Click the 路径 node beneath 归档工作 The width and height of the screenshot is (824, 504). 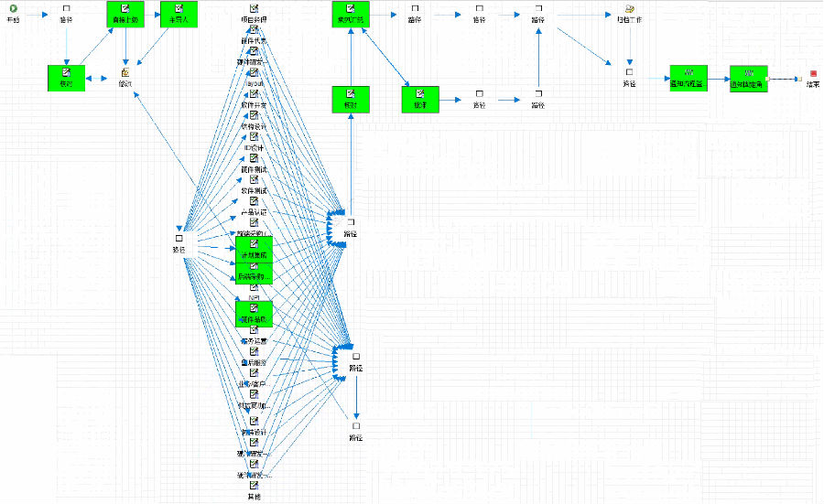click(629, 71)
